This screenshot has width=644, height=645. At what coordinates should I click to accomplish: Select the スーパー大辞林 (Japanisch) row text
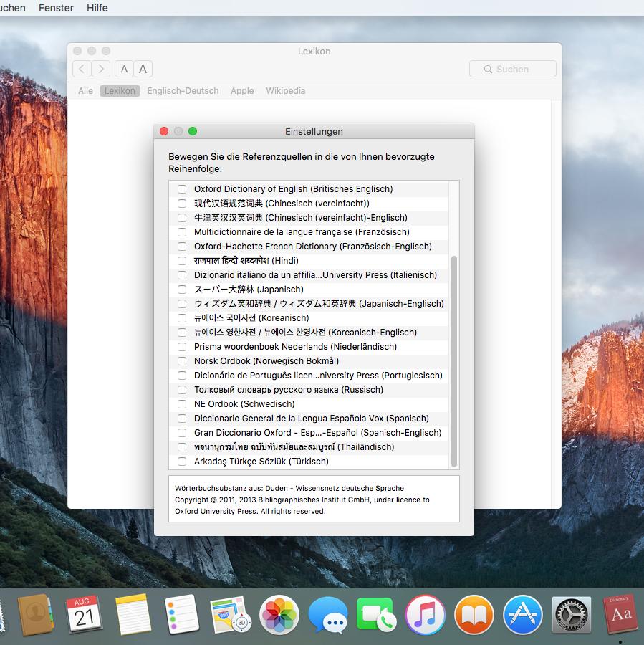(249, 290)
